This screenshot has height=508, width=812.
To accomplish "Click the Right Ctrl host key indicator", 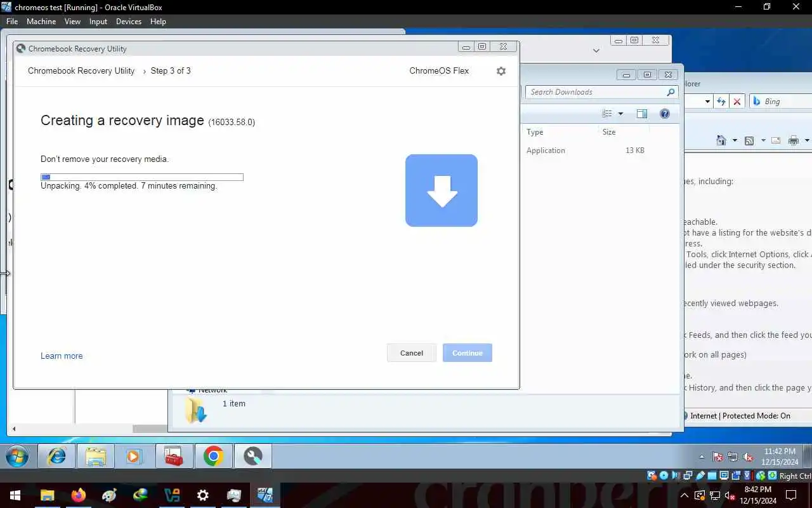I will [x=795, y=476].
